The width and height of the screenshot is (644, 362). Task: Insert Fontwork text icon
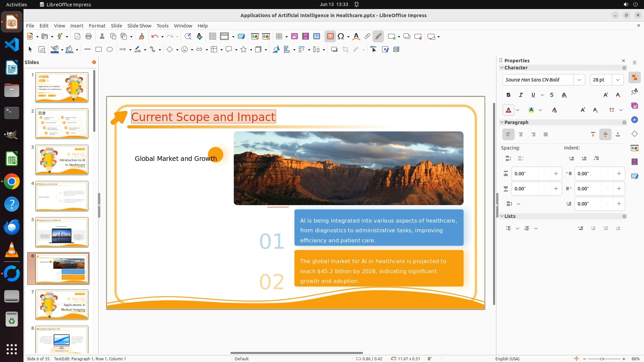point(356,37)
